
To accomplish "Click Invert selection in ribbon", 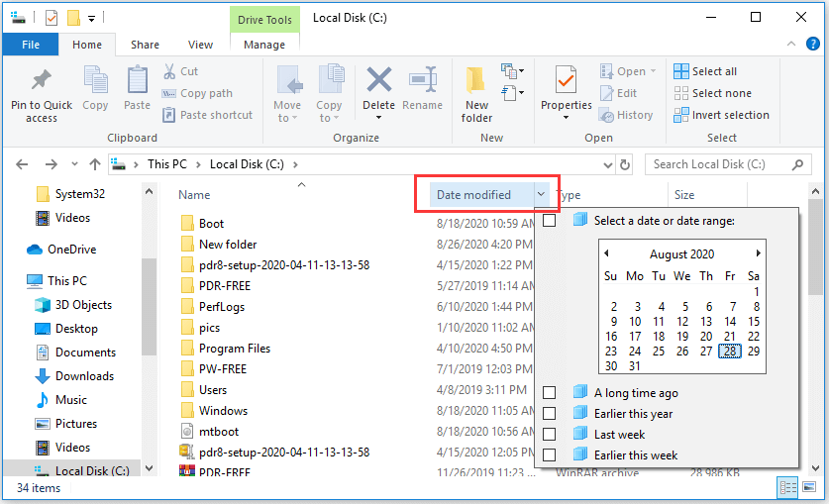I will tap(722, 115).
